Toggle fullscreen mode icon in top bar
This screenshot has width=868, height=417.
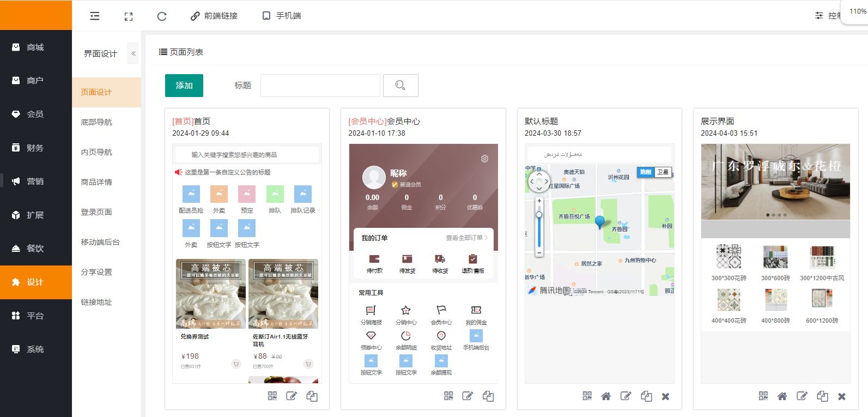[x=129, y=16]
